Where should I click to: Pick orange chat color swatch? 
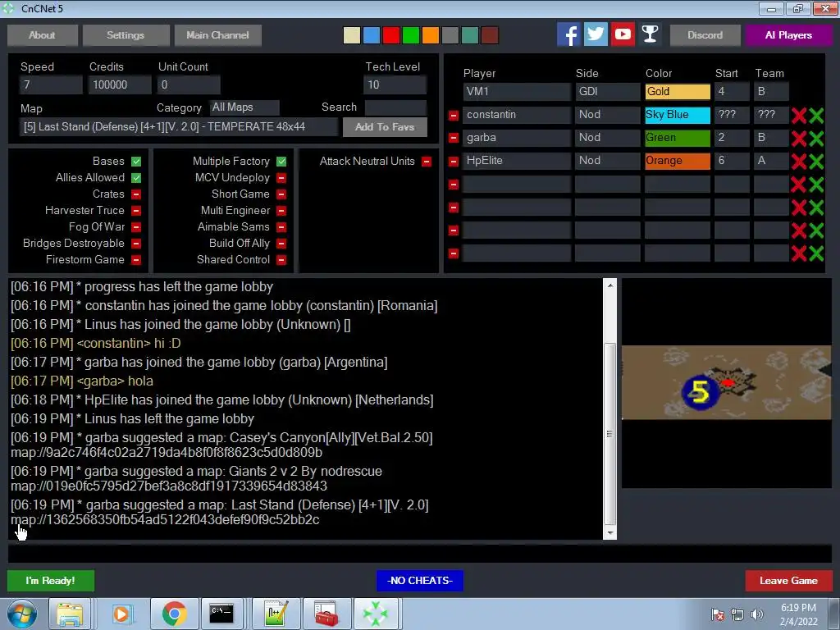click(430, 35)
